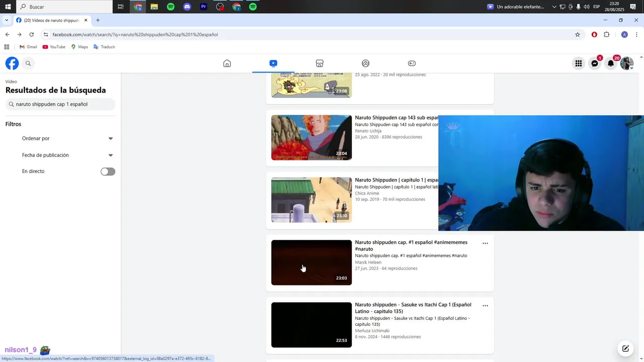The height and width of the screenshot is (362, 644).
Task: Open the Groups tab icon
Action: tap(366, 63)
